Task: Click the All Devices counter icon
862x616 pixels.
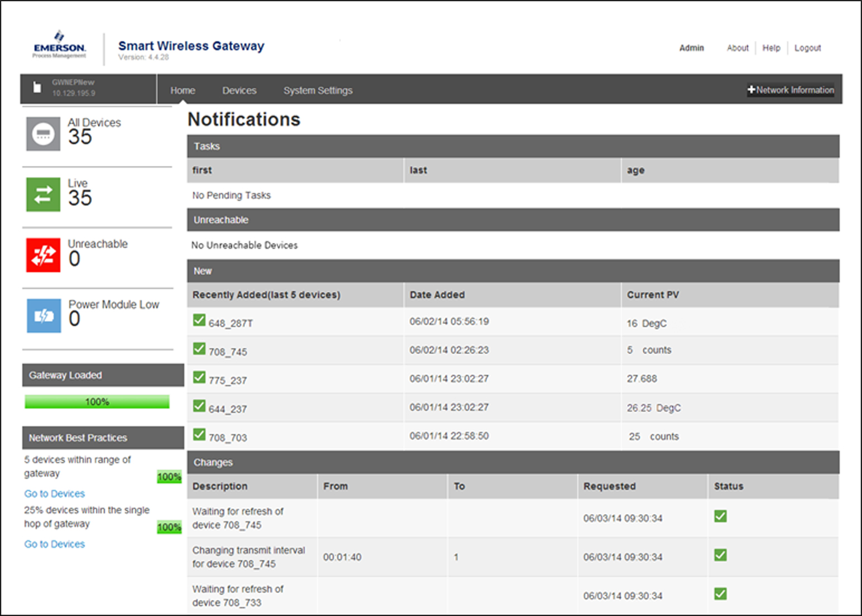Action: coord(43,134)
